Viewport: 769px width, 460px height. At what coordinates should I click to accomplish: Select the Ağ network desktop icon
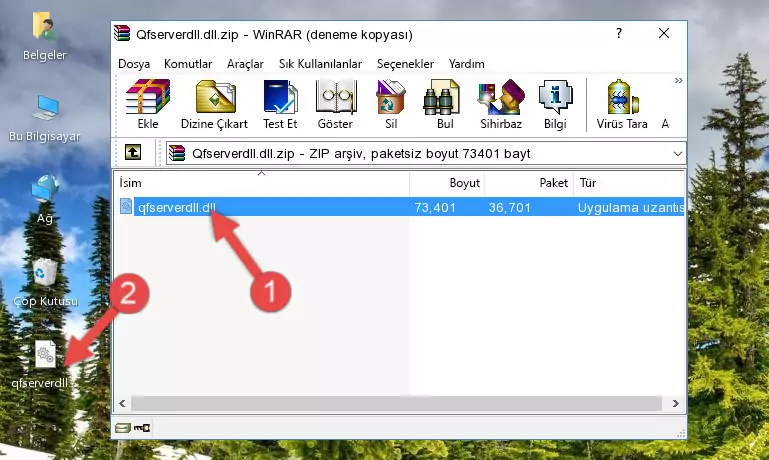[x=45, y=199]
